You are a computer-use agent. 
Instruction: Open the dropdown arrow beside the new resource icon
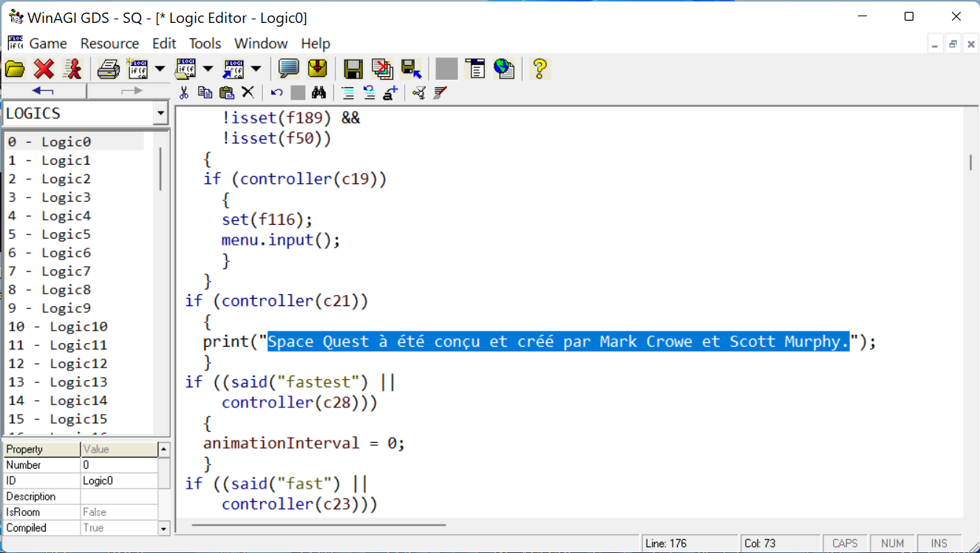click(160, 69)
